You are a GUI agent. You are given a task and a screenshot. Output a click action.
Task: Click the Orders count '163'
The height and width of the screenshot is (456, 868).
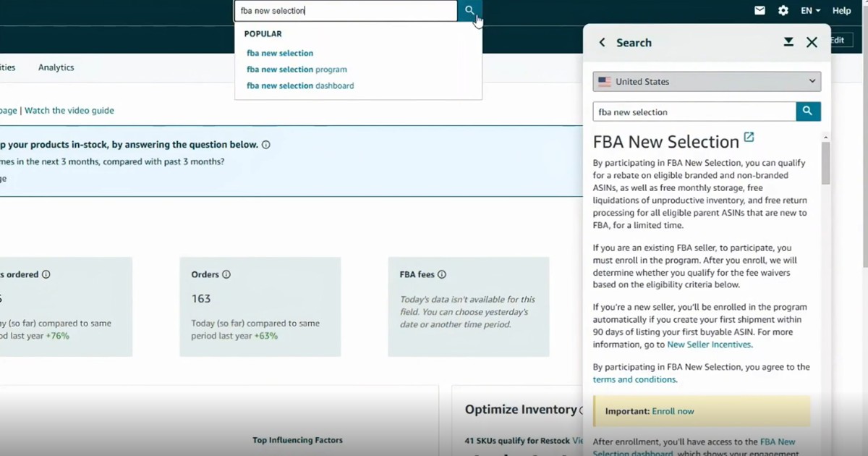tap(201, 299)
